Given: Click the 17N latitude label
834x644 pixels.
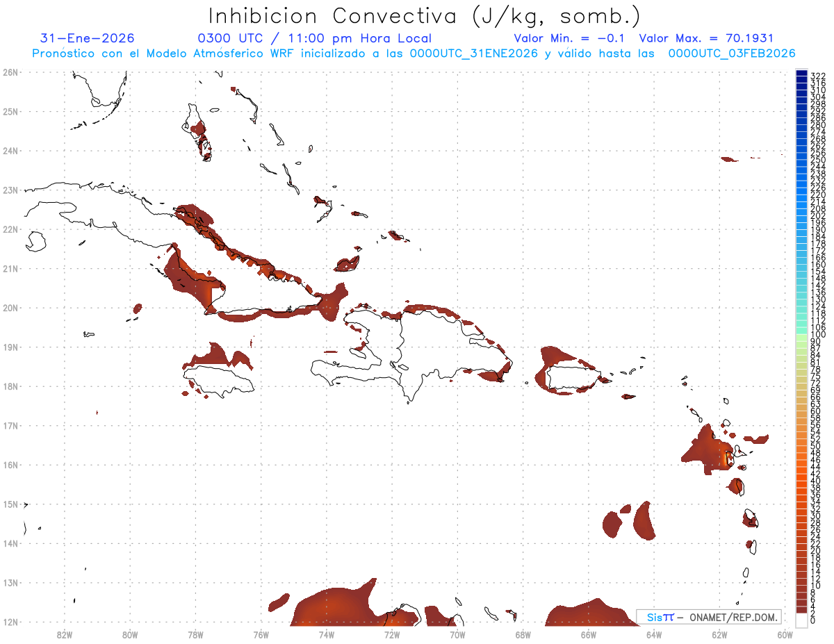Looking at the screenshot, I should pos(10,425).
